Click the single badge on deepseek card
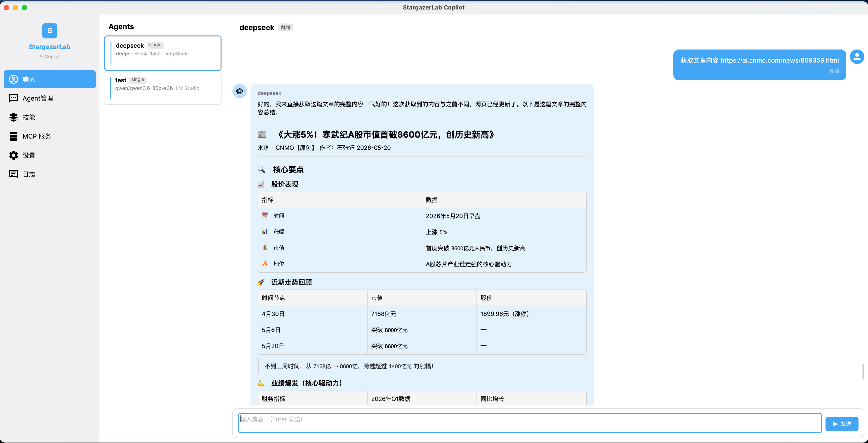This screenshot has width=868, height=443. pyautogui.click(x=155, y=45)
